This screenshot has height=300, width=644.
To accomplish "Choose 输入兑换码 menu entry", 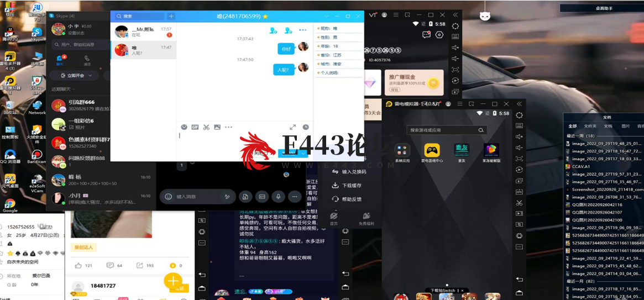I will pos(348,171).
